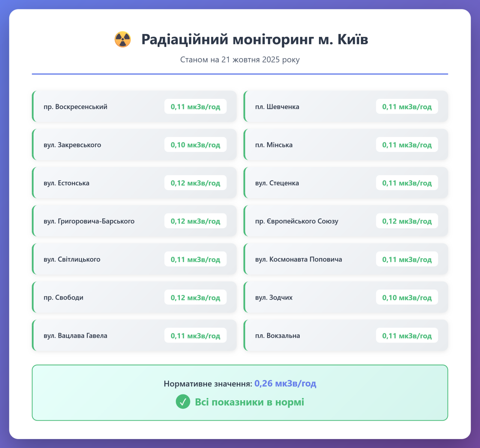Select the вул. Естонська row
Viewport: 480px width, 448px height.
pyautogui.click(x=134, y=183)
